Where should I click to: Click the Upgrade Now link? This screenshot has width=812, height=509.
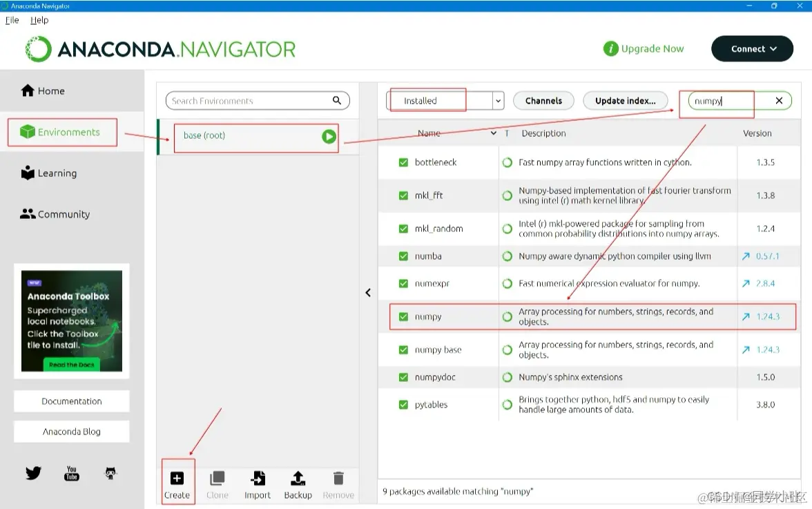pyautogui.click(x=652, y=48)
